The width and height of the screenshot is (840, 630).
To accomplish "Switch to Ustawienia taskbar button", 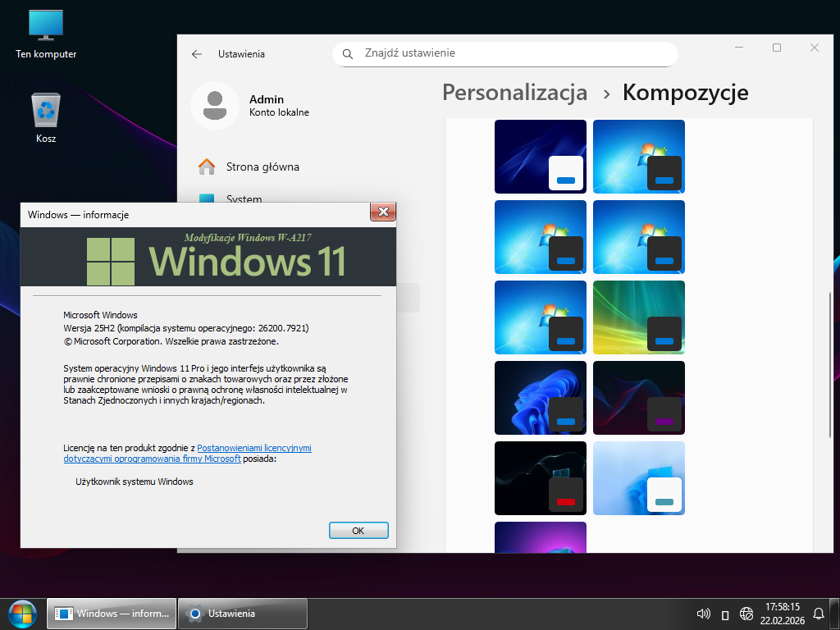I will pos(243,614).
